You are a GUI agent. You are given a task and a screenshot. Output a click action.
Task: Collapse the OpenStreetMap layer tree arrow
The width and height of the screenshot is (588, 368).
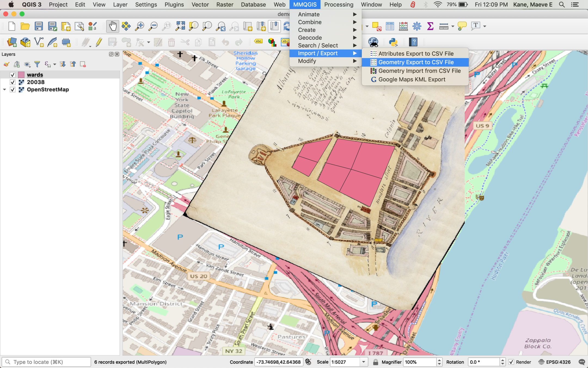point(4,89)
